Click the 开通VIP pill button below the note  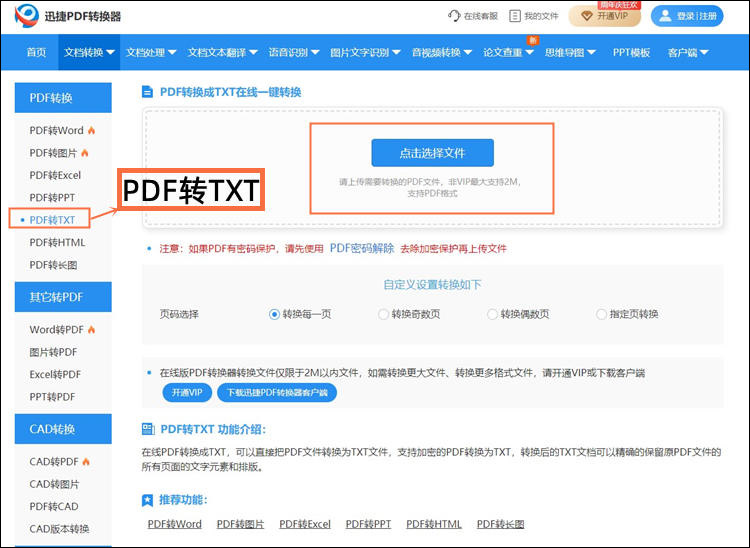coord(187,393)
